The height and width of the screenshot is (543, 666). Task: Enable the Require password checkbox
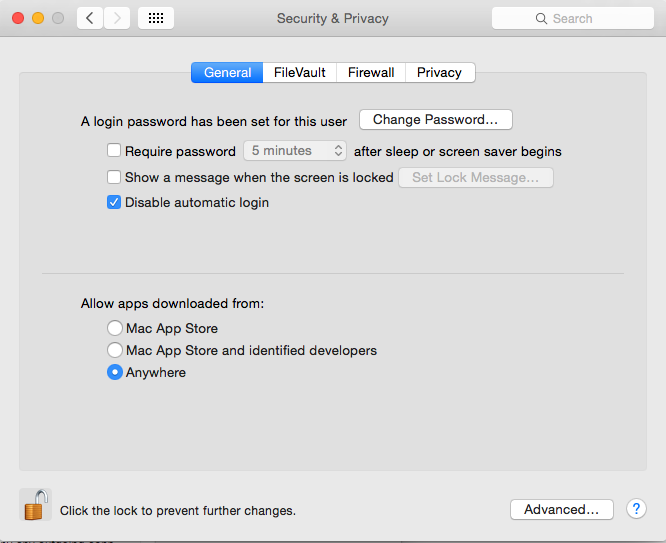point(114,150)
